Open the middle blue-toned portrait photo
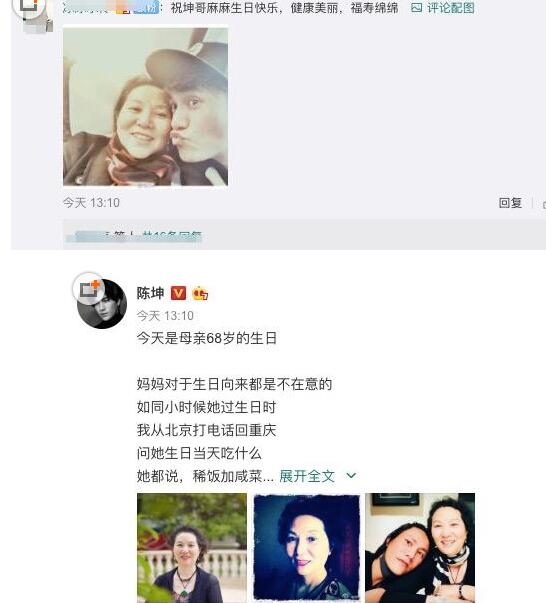 click(x=306, y=548)
